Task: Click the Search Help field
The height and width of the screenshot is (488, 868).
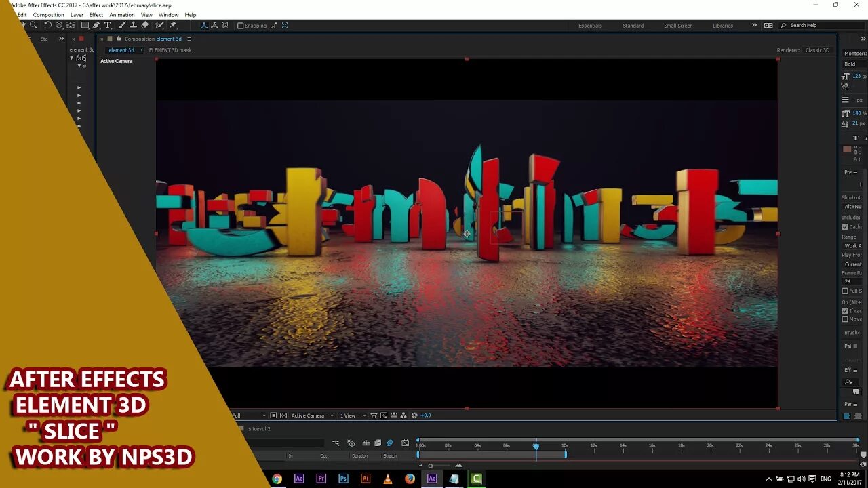Action: pyautogui.click(x=823, y=26)
